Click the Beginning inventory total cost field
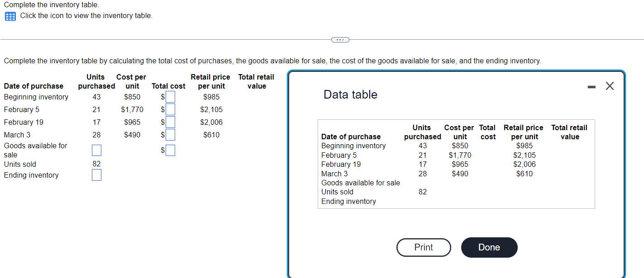The width and height of the screenshot is (644, 278). (171, 96)
